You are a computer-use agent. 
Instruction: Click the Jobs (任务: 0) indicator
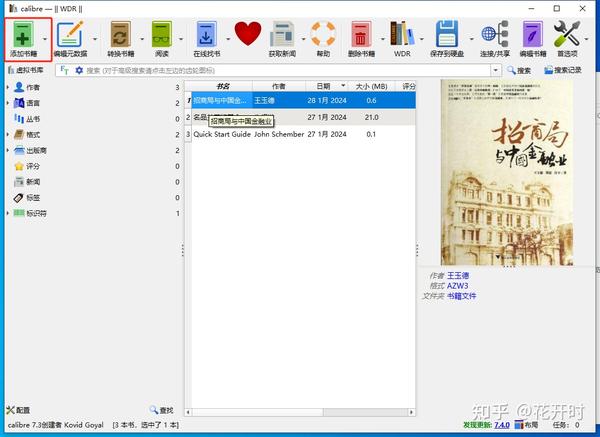coord(566,425)
